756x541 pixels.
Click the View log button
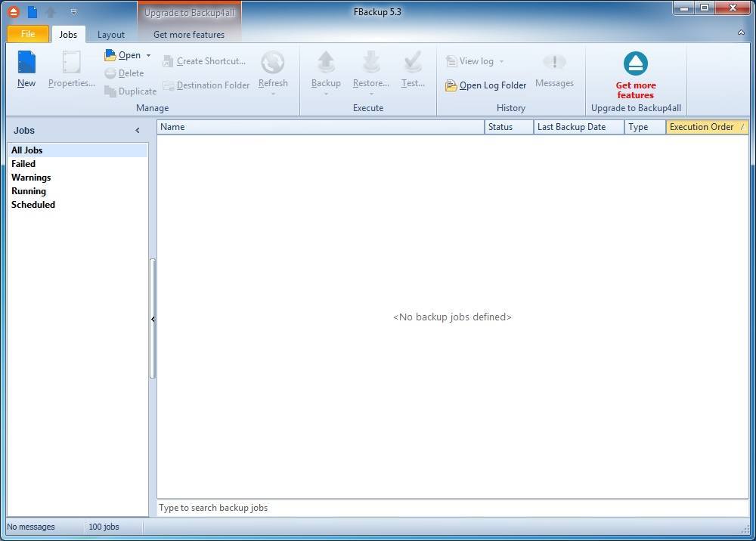(x=469, y=61)
